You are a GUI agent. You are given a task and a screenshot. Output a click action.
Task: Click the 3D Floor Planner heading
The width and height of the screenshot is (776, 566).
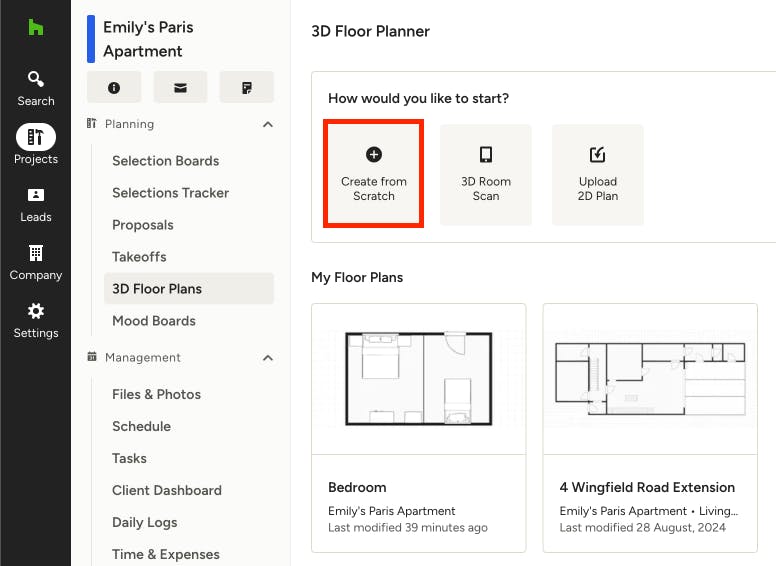[371, 31]
